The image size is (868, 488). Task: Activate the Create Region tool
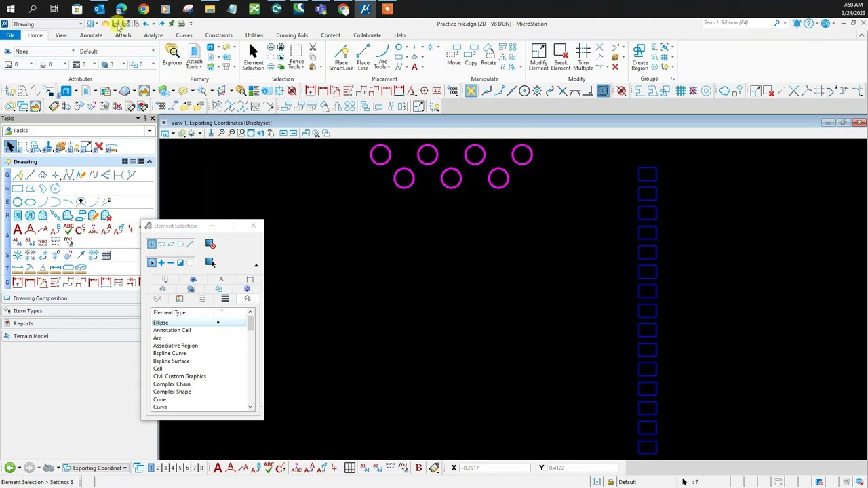click(x=640, y=57)
